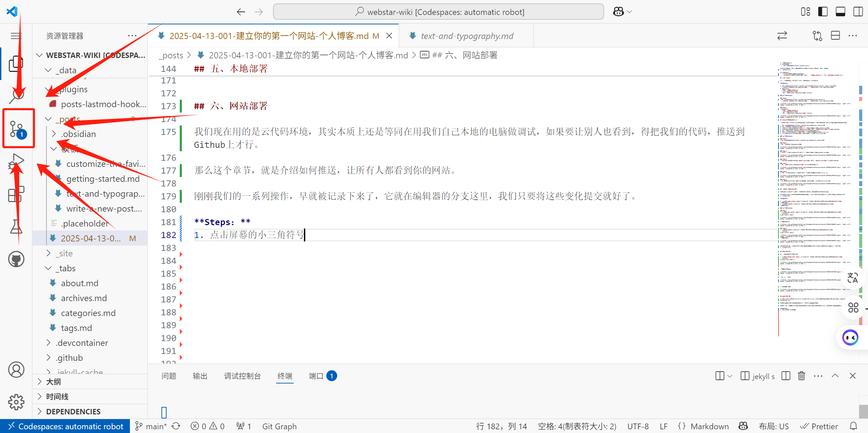Image resolution: width=868 pixels, height=433 pixels.
Task: Open the Extensions view icon
Action: (16, 194)
